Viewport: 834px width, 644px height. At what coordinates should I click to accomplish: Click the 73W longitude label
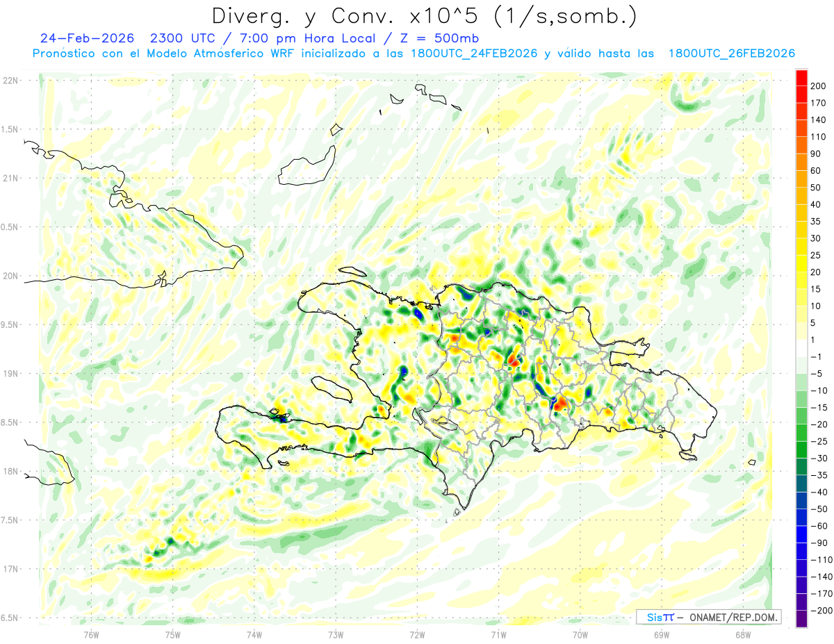click(336, 634)
